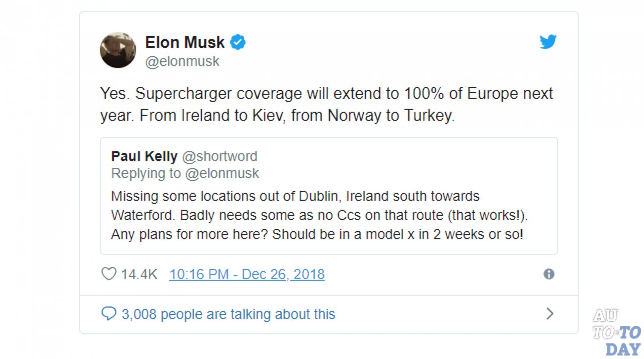Click the 14.4K likes count

(x=139, y=274)
